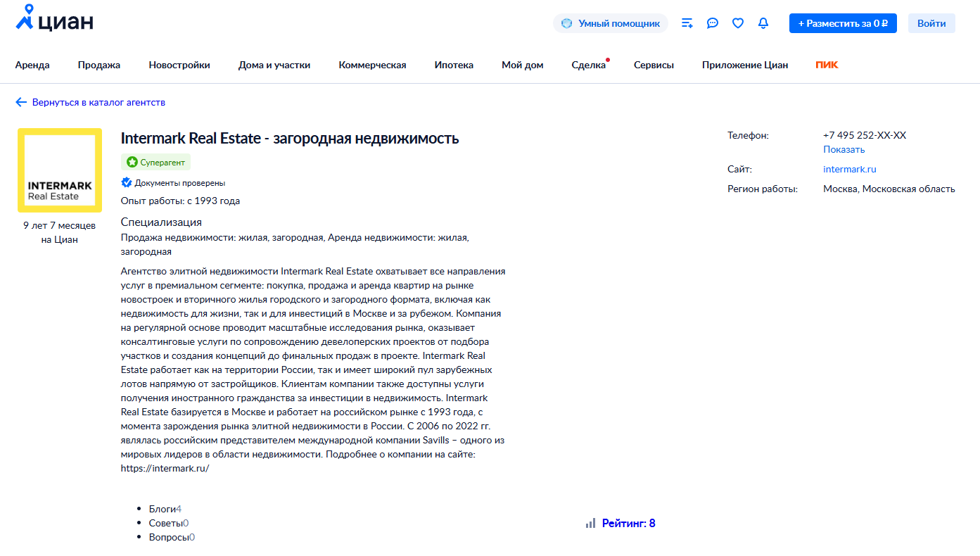Open the compare list icon
Screen dimensions: 980x556
(x=687, y=23)
